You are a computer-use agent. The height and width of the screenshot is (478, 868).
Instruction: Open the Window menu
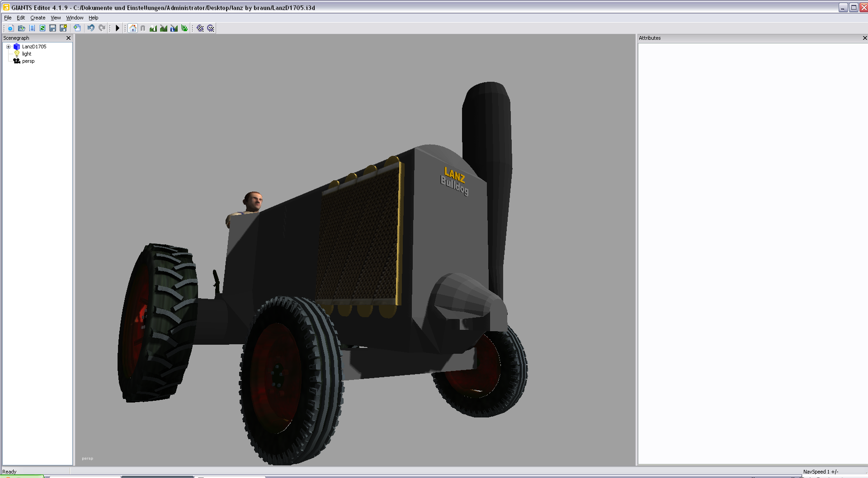[x=75, y=18]
